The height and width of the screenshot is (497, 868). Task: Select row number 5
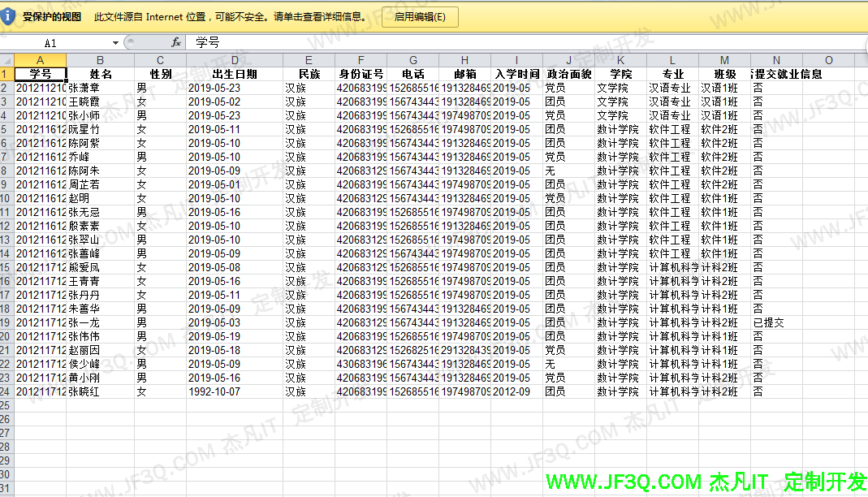7,128
